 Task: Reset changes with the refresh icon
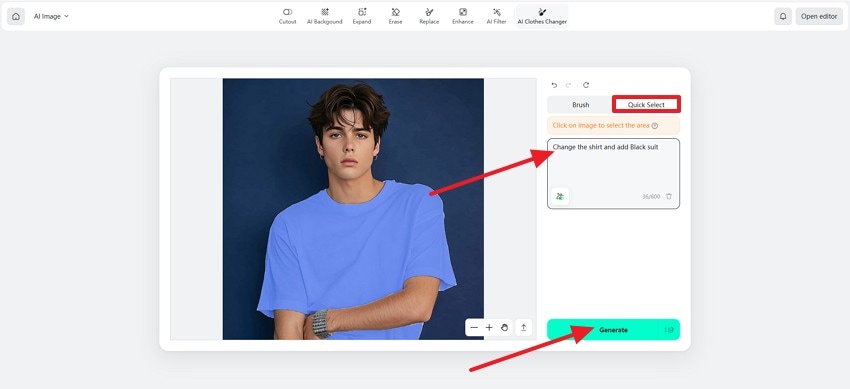[586, 85]
